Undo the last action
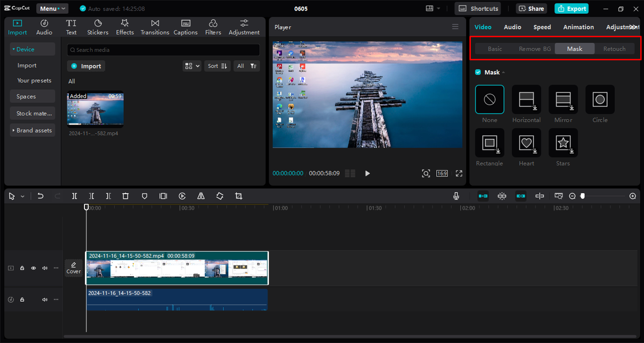 [41, 196]
